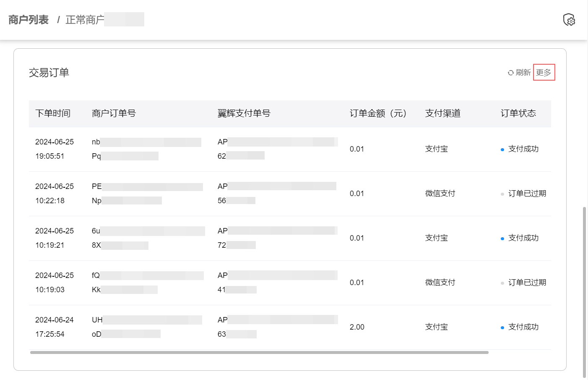This screenshot has width=588, height=380.
Task: Click the blue status dot beside first 支付成功
Action: tap(503, 149)
